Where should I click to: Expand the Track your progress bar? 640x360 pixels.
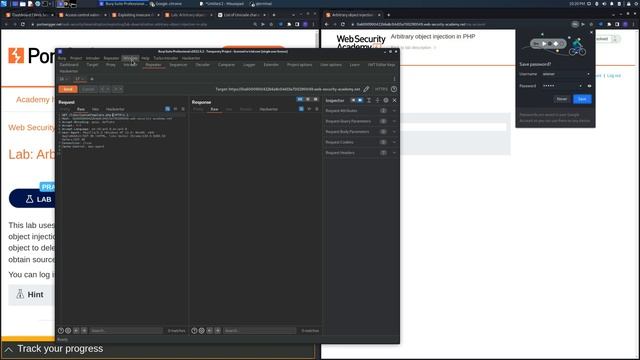(158, 349)
